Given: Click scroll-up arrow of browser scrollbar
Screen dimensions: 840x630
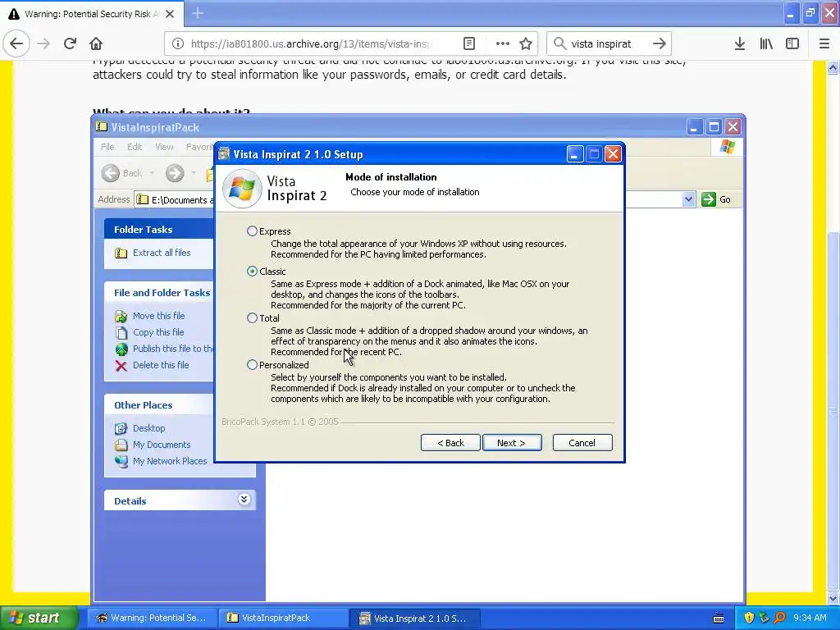Looking at the screenshot, I should coord(833,67).
